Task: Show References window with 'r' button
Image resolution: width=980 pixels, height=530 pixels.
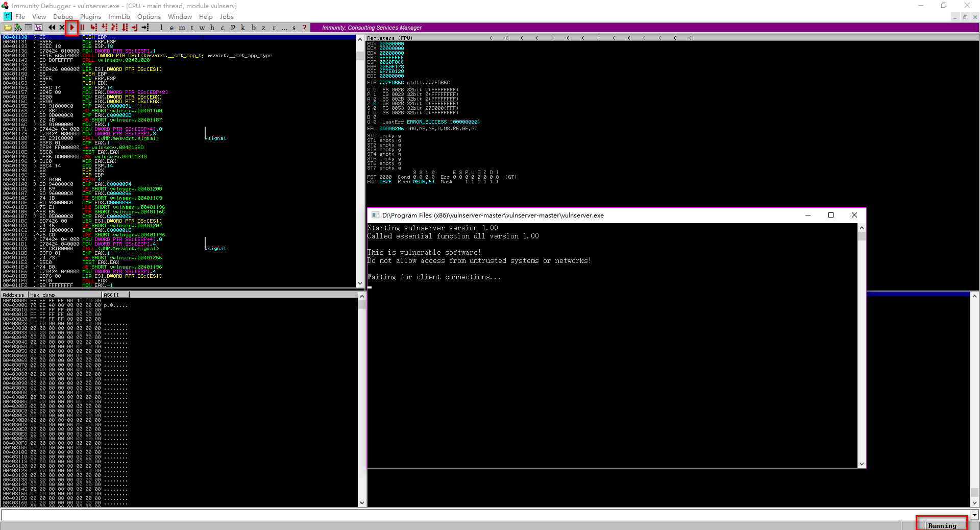Action: point(274,28)
